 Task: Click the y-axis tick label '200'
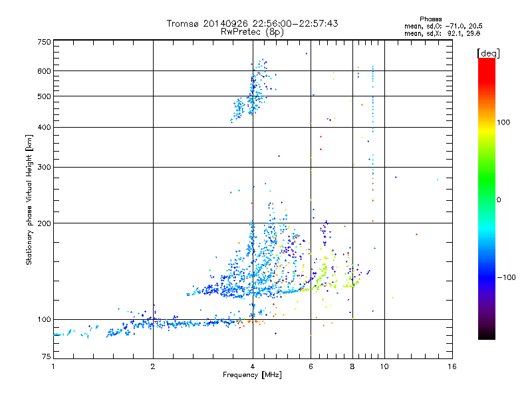(44, 223)
